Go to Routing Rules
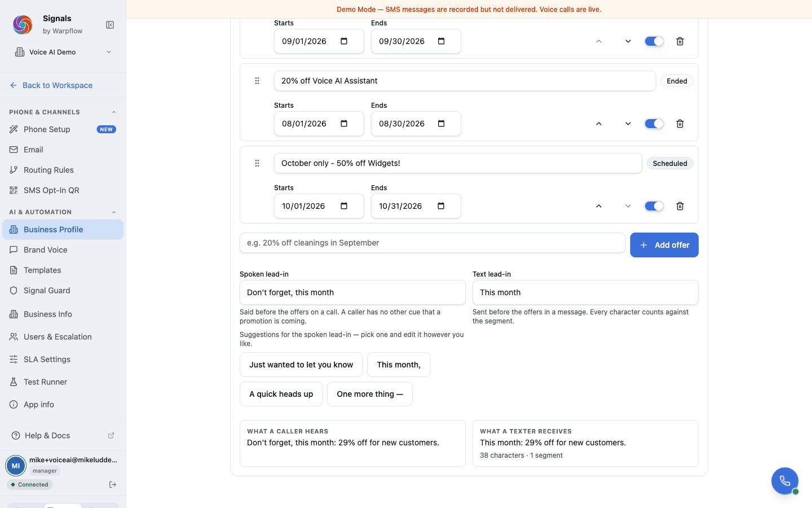The height and width of the screenshot is (508, 812). 63,170
